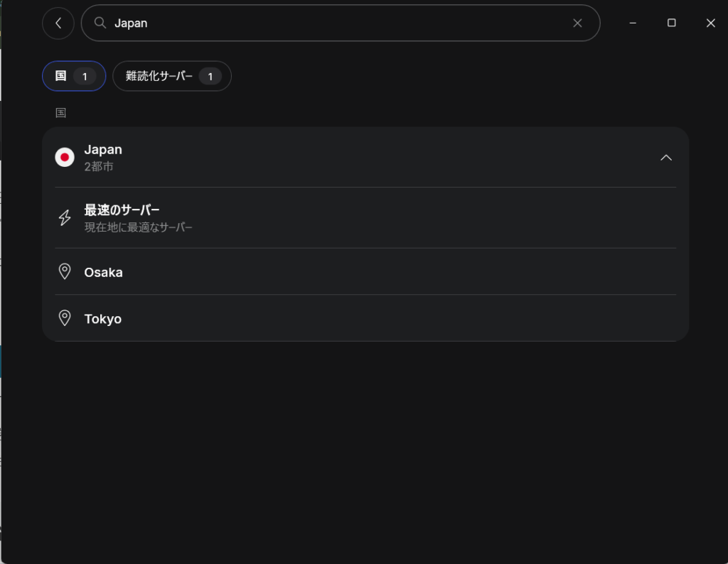
Task: Switch to the 難読化サーバー tab
Action: click(172, 76)
